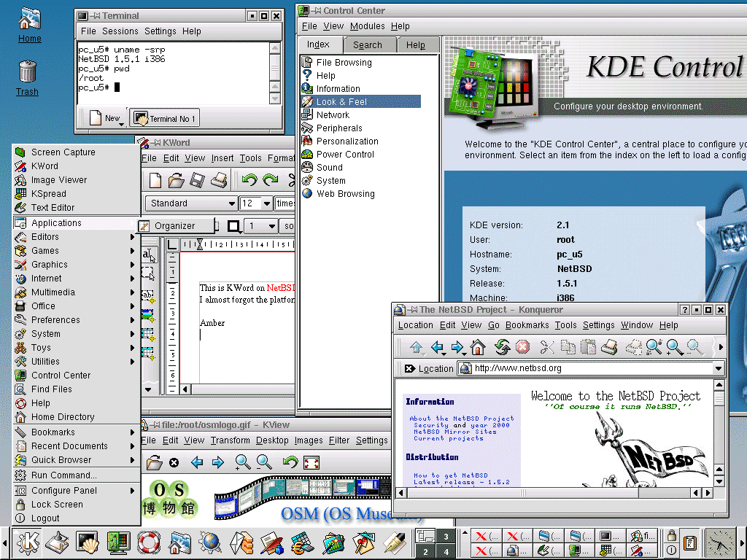Go to Home in Konqueror toolbar
747x560 pixels.
click(x=478, y=347)
